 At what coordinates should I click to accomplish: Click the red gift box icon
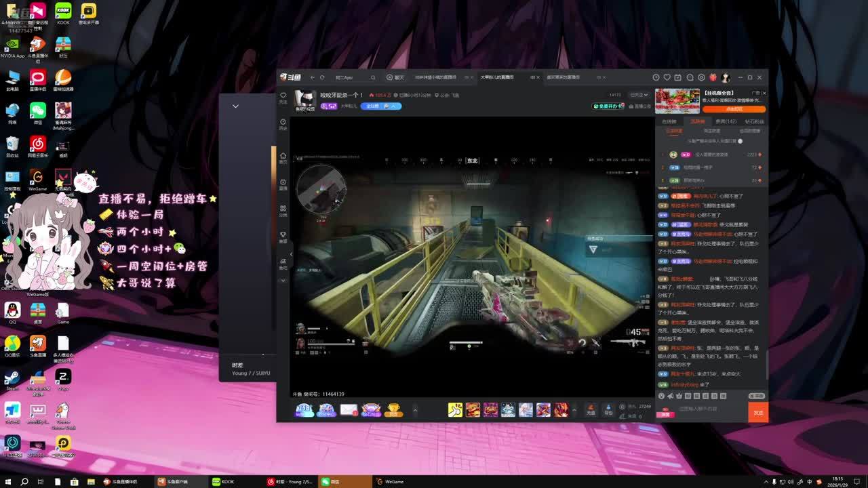tap(713, 77)
